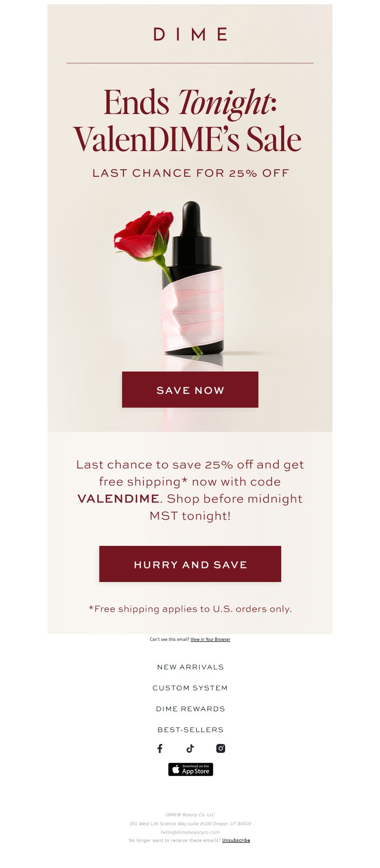
Task: Click the Draper, UT company address line
Action: (190, 823)
